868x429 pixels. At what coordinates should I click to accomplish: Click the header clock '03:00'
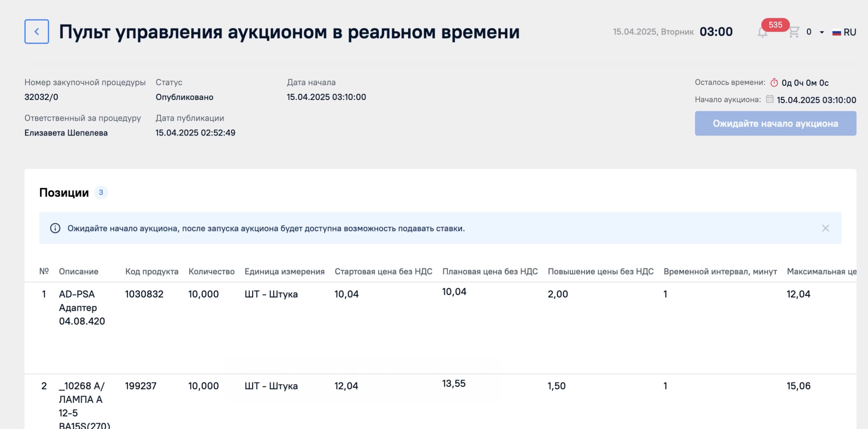click(716, 32)
